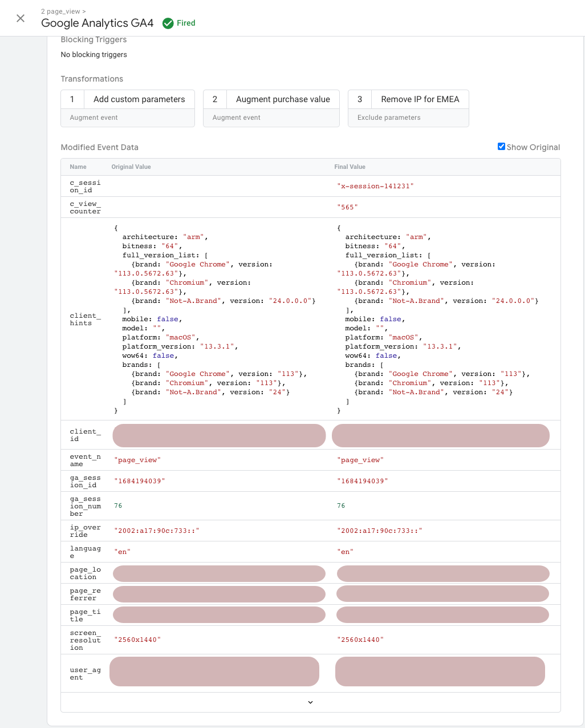
Task: Reveal the redacted client_id value
Action: pyautogui.click(x=219, y=435)
